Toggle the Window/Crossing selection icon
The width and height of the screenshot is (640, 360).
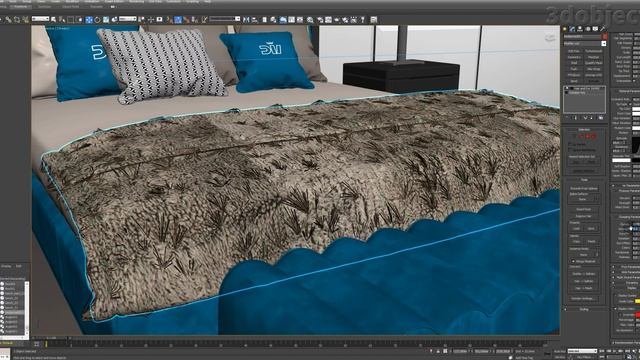[79, 19]
